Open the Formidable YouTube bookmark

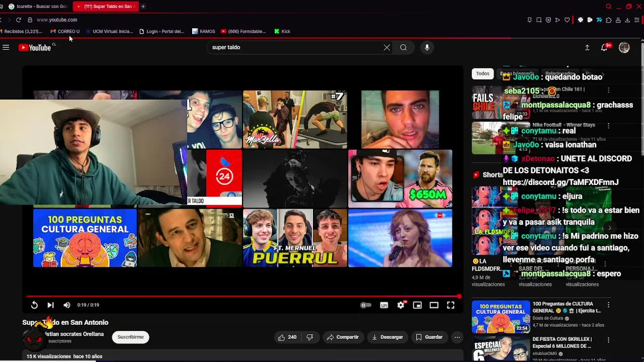click(x=244, y=31)
